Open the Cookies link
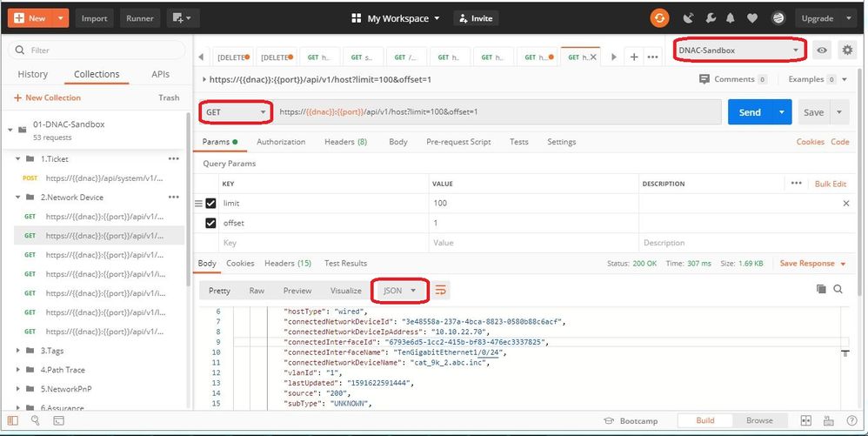 pos(810,142)
